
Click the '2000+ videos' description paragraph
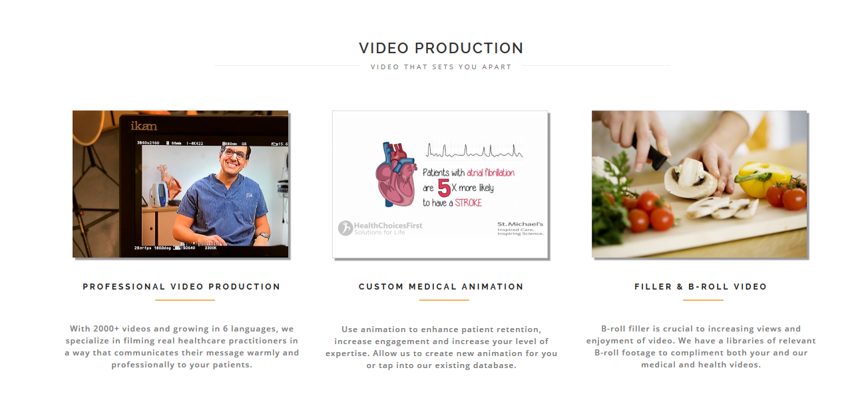(x=182, y=347)
